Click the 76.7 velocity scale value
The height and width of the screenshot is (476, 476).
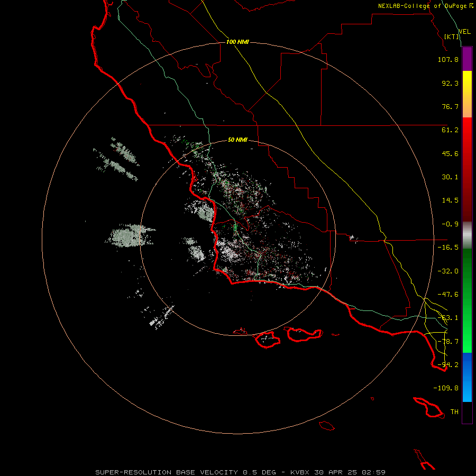[450, 106]
